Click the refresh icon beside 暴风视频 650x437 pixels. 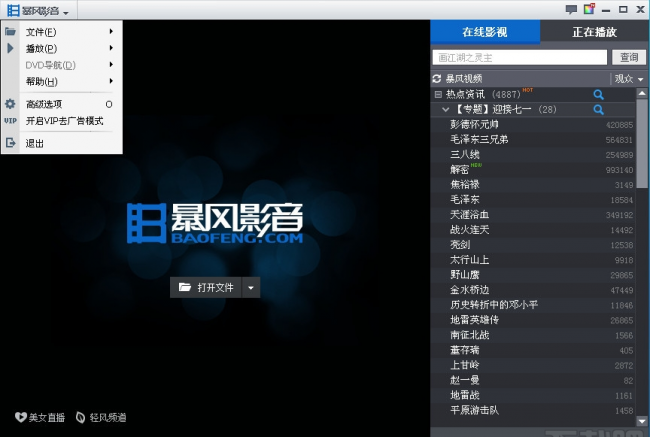(x=437, y=78)
